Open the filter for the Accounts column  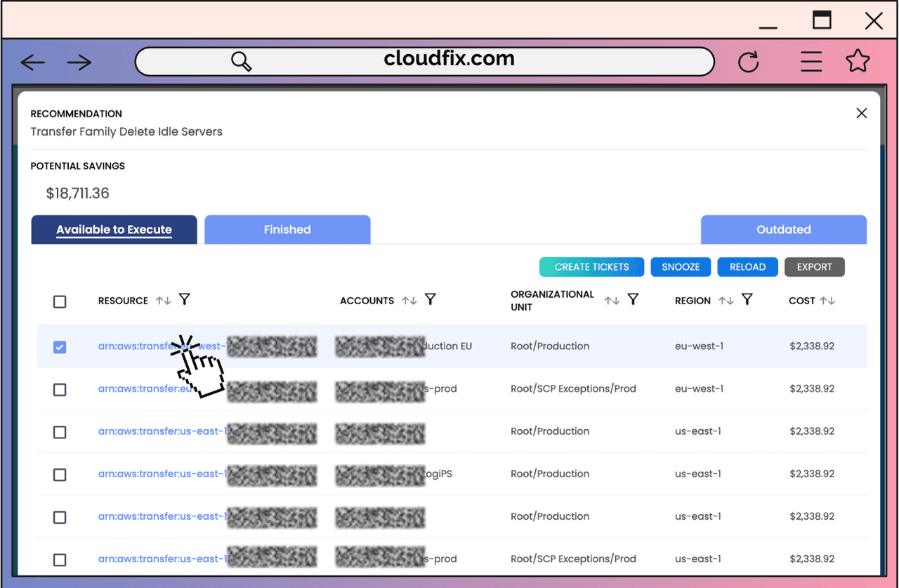pos(431,300)
